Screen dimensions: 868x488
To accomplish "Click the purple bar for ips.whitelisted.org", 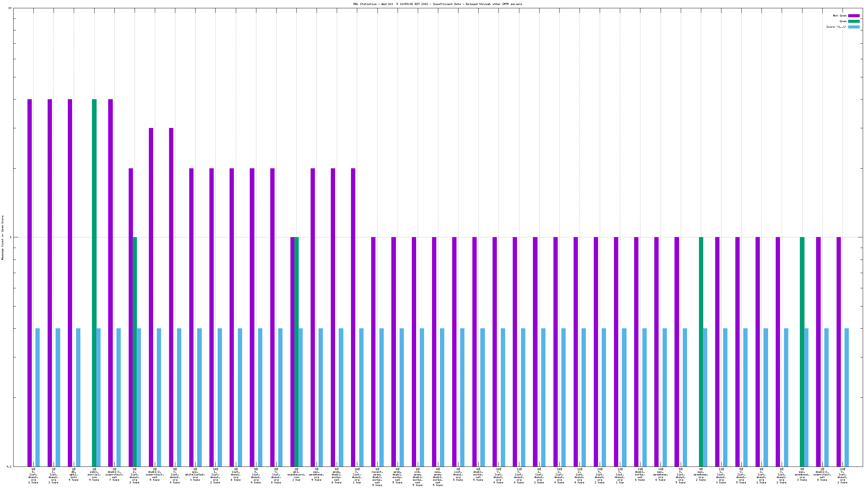I will (192, 317).
